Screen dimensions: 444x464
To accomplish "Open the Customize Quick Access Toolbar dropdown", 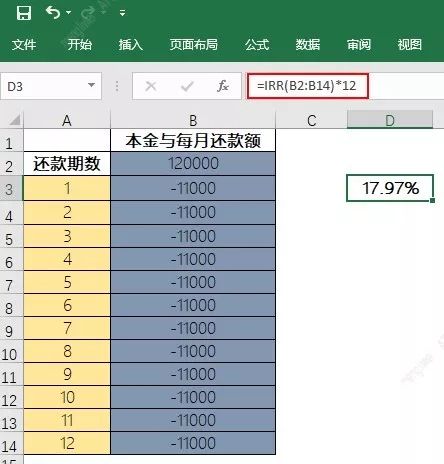I will click(122, 13).
